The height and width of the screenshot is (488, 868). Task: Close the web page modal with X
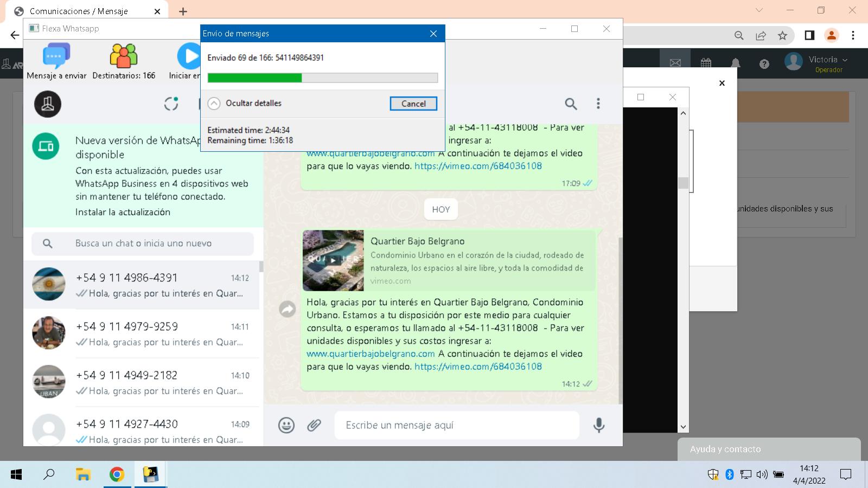coord(722,83)
